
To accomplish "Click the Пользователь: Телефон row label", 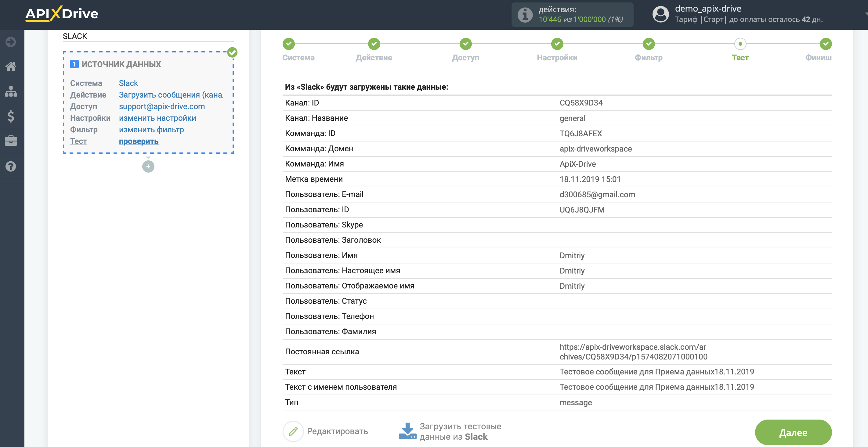I will pyautogui.click(x=329, y=316).
